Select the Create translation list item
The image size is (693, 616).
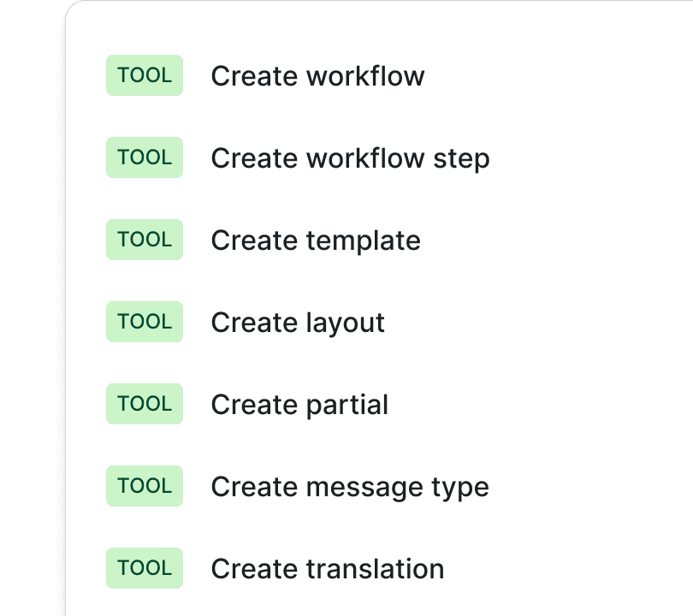click(327, 568)
